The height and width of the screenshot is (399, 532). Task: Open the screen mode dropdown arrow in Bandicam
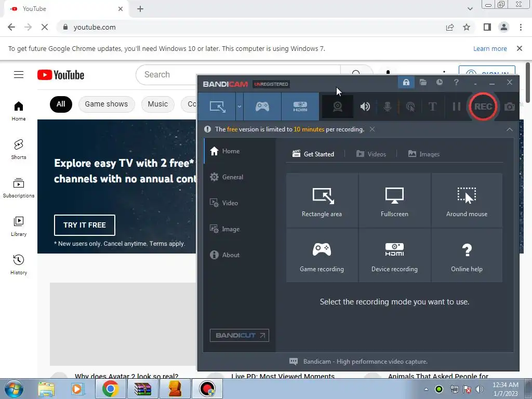239,107
